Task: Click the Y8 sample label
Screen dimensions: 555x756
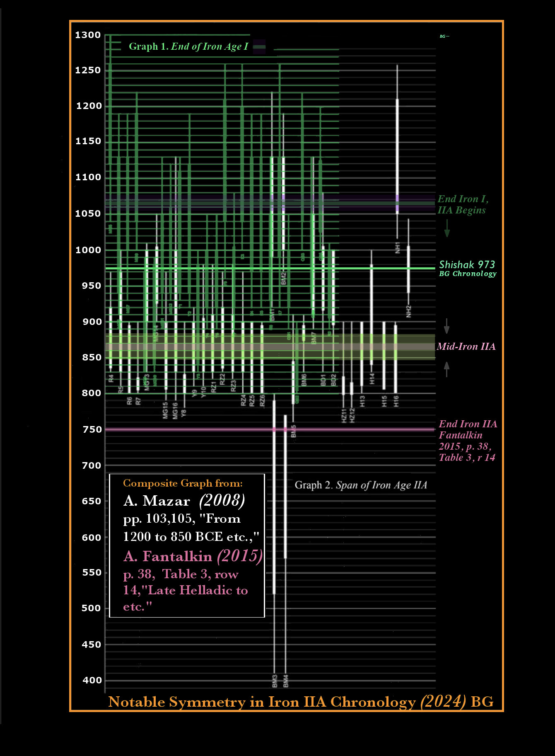Action: click(184, 413)
